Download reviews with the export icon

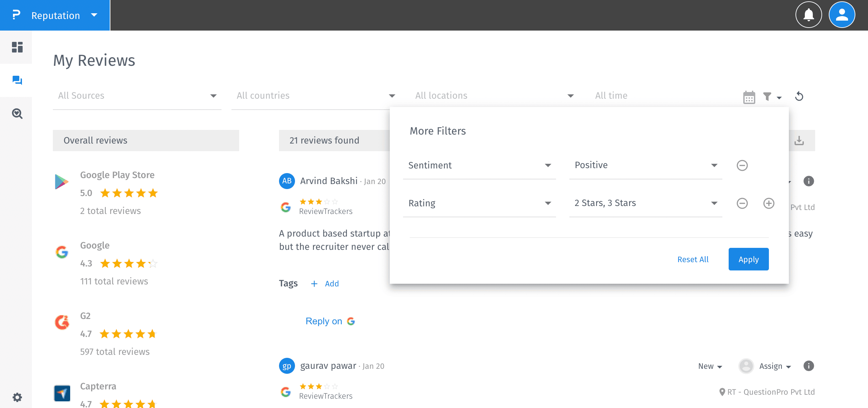798,141
